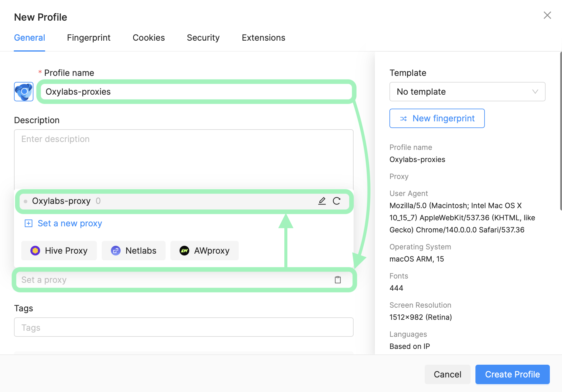This screenshot has width=562, height=392.
Task: Click the browser profile avatar icon
Action: (24, 92)
